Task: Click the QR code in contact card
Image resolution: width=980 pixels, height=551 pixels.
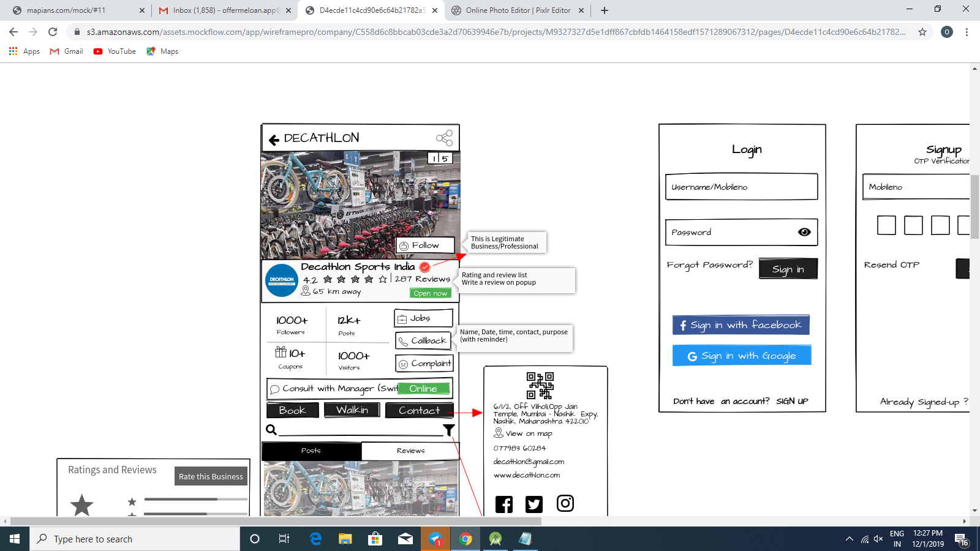Action: click(x=540, y=386)
